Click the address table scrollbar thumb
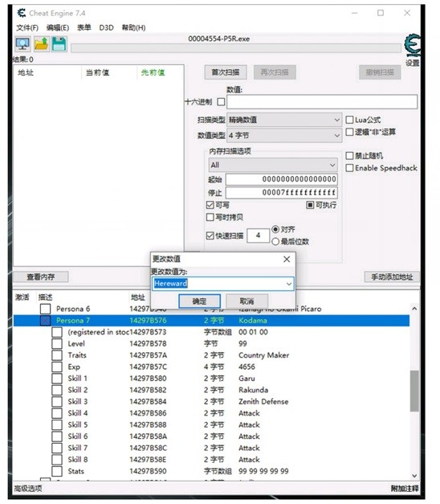Viewport: 440px width, 504px height. point(414,391)
